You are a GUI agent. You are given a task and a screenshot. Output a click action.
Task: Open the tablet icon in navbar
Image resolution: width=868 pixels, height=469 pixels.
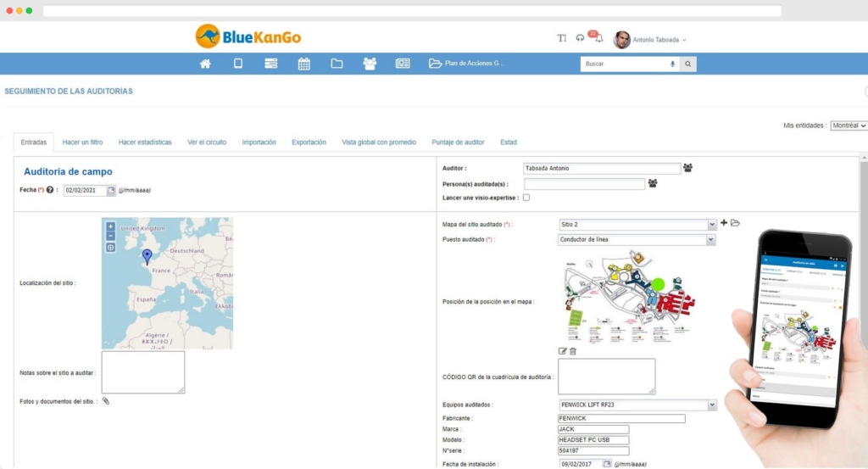pos(238,63)
